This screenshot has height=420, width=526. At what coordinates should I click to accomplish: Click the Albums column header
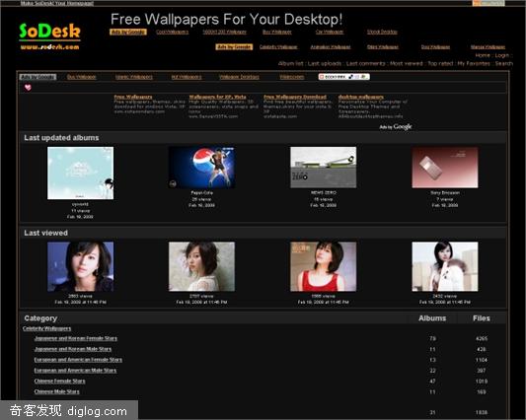point(432,318)
